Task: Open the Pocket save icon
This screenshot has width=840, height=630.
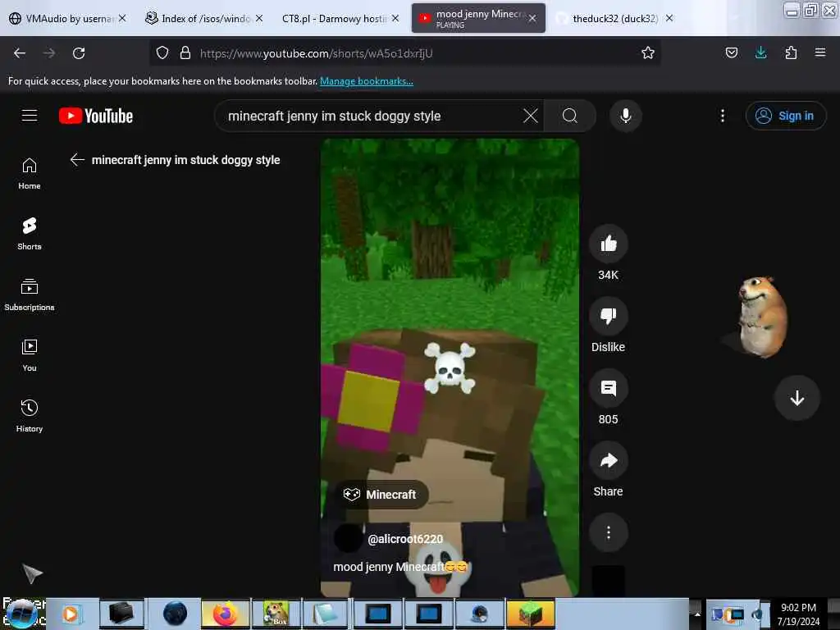Action: [x=731, y=53]
